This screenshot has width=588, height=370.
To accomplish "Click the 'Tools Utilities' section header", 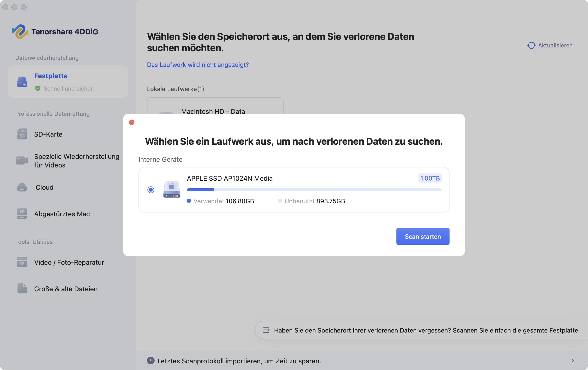I will [34, 242].
